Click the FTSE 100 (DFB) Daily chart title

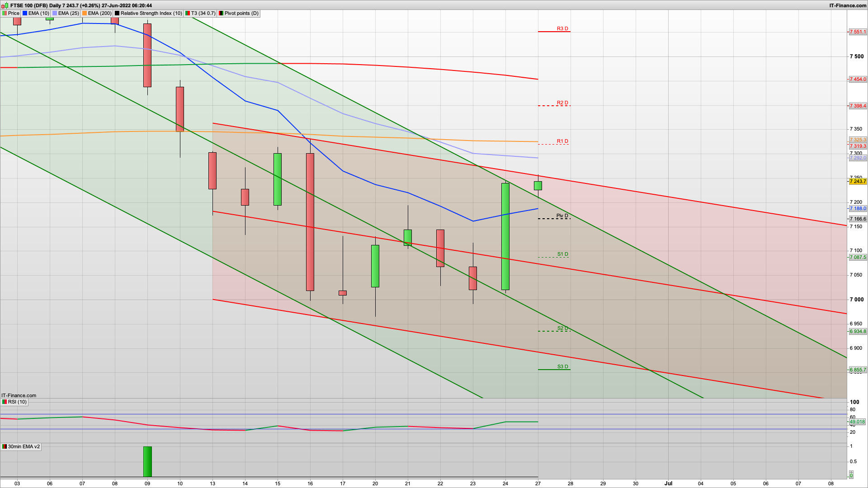coord(81,5)
